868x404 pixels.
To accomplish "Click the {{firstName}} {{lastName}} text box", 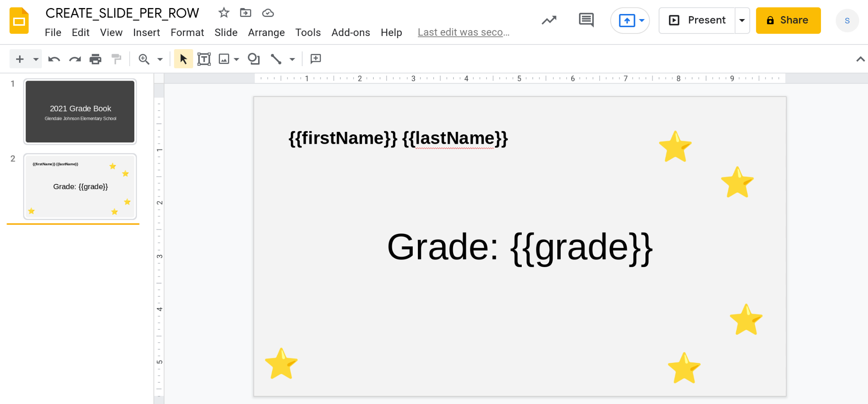I will click(x=398, y=138).
